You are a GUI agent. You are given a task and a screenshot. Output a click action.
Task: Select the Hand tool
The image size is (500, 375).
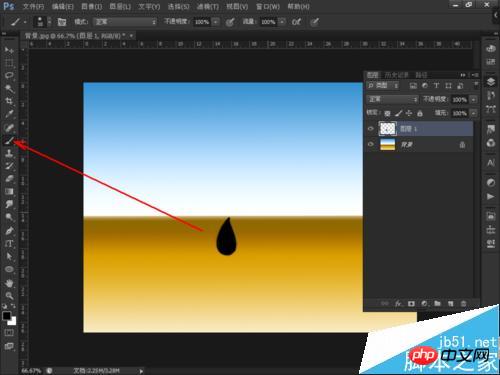click(9, 283)
